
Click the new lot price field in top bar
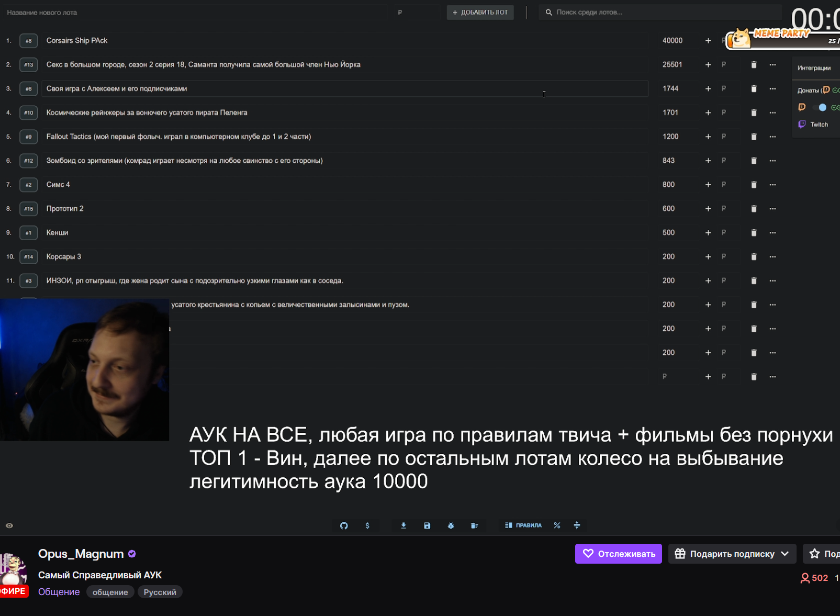click(x=418, y=13)
